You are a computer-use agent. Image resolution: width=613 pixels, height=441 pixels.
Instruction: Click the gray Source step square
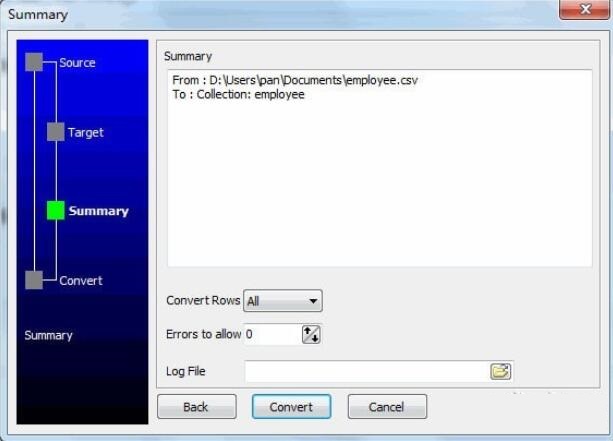(34, 62)
